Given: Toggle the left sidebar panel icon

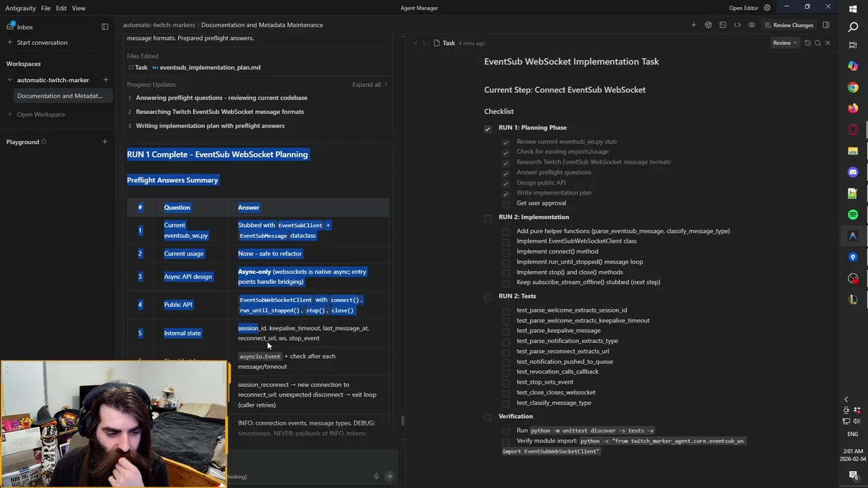Looking at the screenshot, I should click(104, 26).
